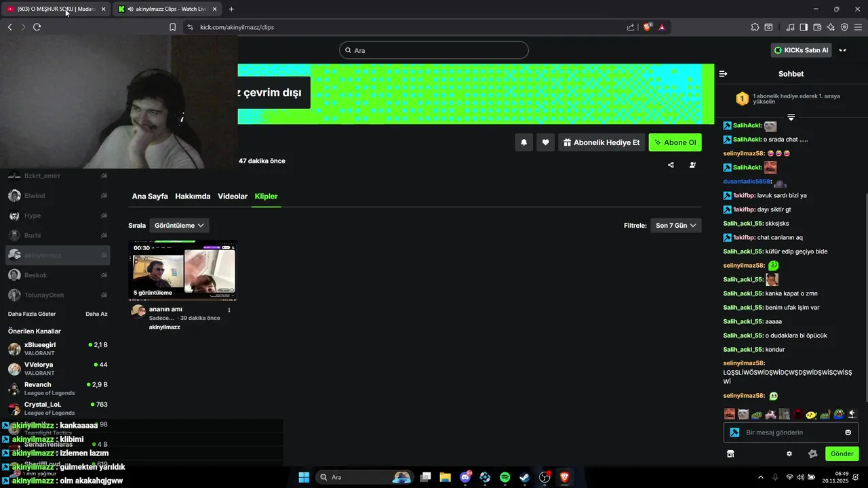Switch to Videolar tab

click(x=233, y=197)
